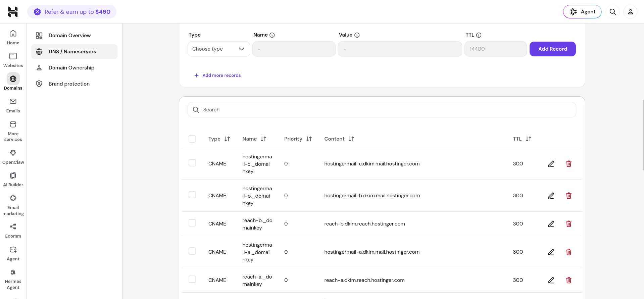Select the reach-a record checkbox

click(192, 279)
